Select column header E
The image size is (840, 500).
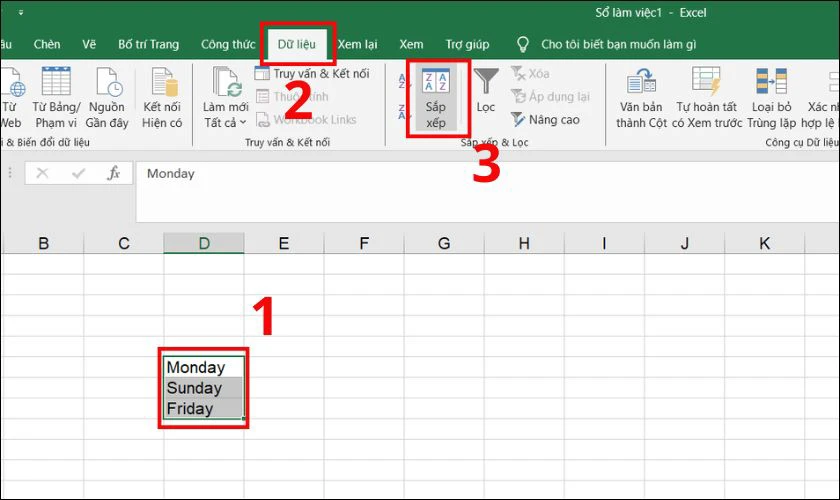(x=284, y=243)
